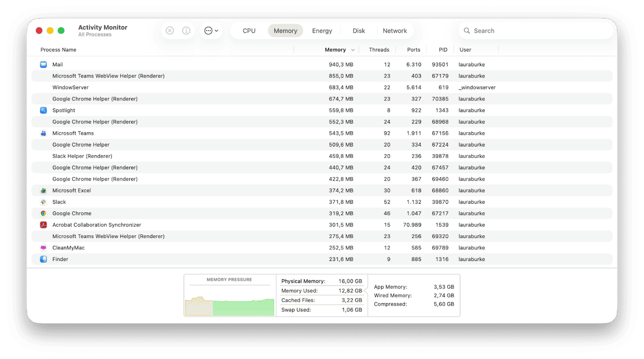Viewport: 644px width, 359px height.
Task: Select the Slack app icon
Action: (43, 202)
